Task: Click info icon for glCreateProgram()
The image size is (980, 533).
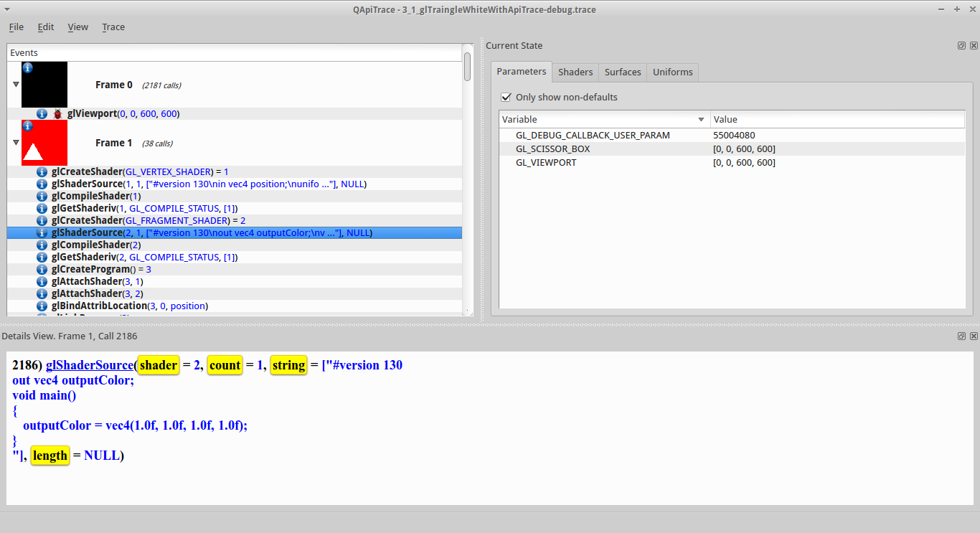Action: click(x=42, y=269)
